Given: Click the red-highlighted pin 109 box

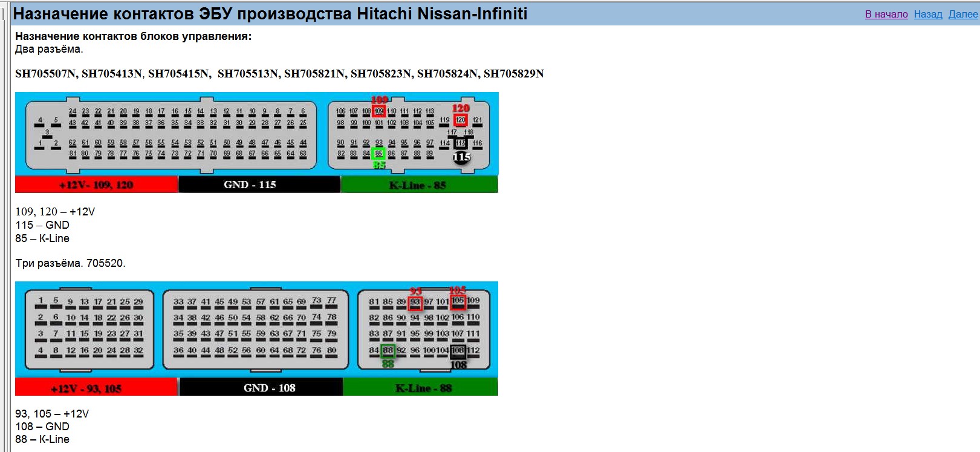Looking at the screenshot, I should point(379,111).
